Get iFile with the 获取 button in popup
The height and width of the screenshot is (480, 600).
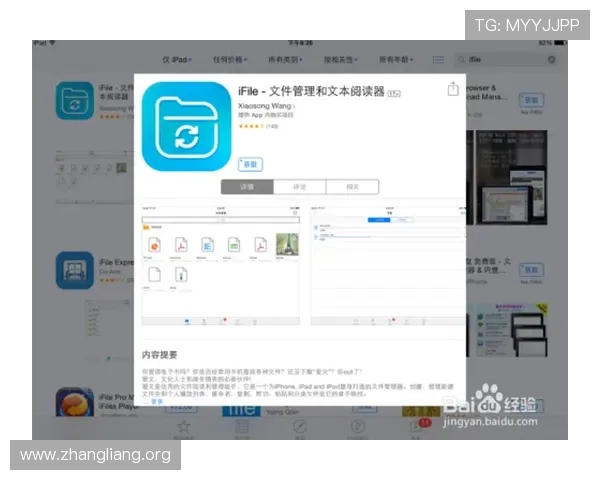pos(250,164)
